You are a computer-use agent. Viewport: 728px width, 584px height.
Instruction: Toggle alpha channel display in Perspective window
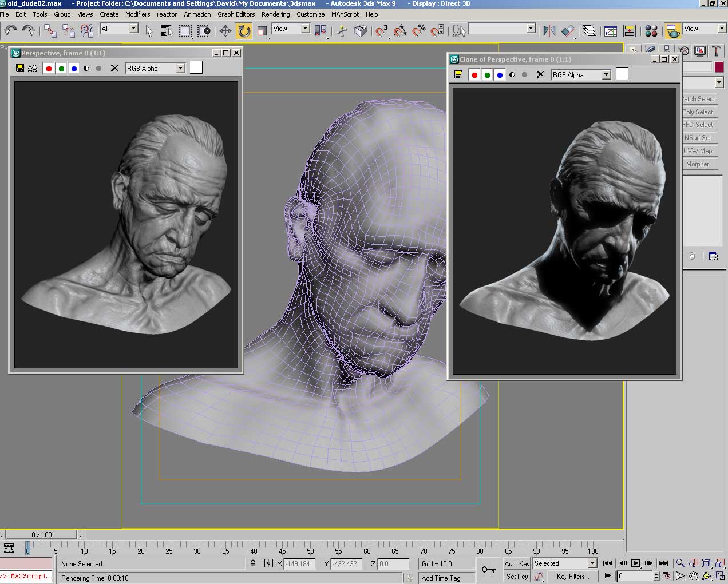tap(86, 69)
